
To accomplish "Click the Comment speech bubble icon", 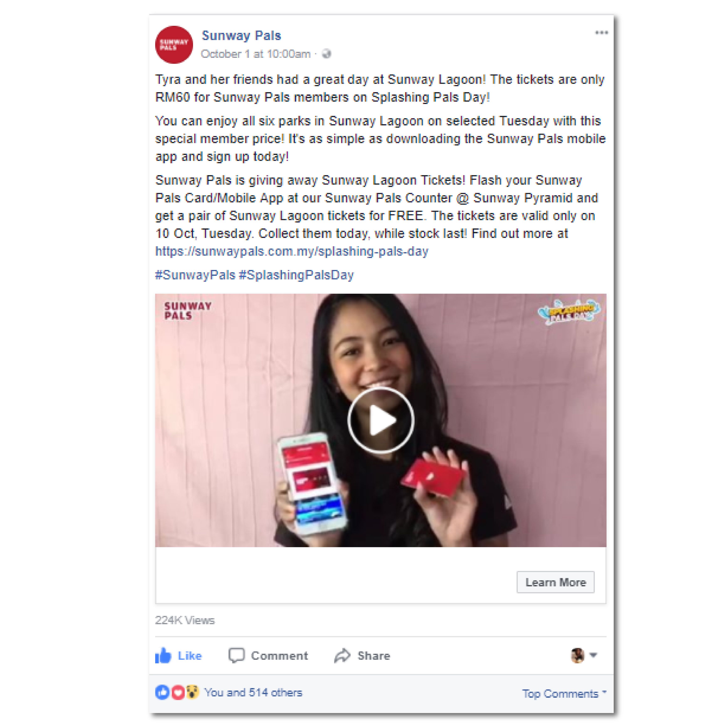I will coord(237,655).
